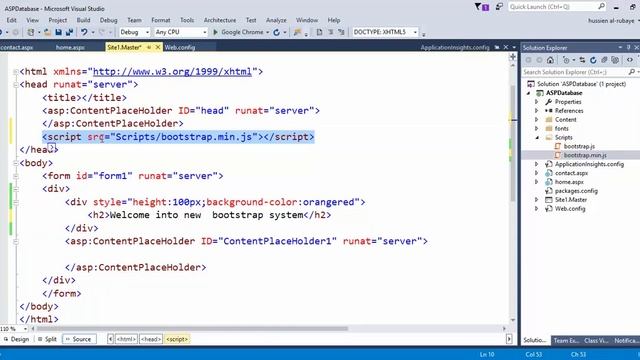Click the View Code icon in Solution Explorer

pos(630,60)
